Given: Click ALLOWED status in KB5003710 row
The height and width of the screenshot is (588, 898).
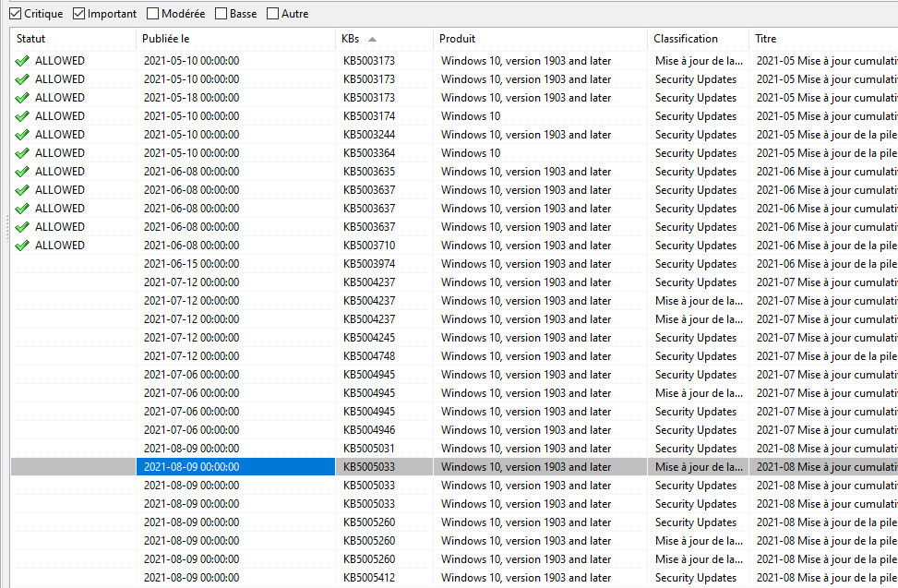Looking at the screenshot, I should coord(60,246).
